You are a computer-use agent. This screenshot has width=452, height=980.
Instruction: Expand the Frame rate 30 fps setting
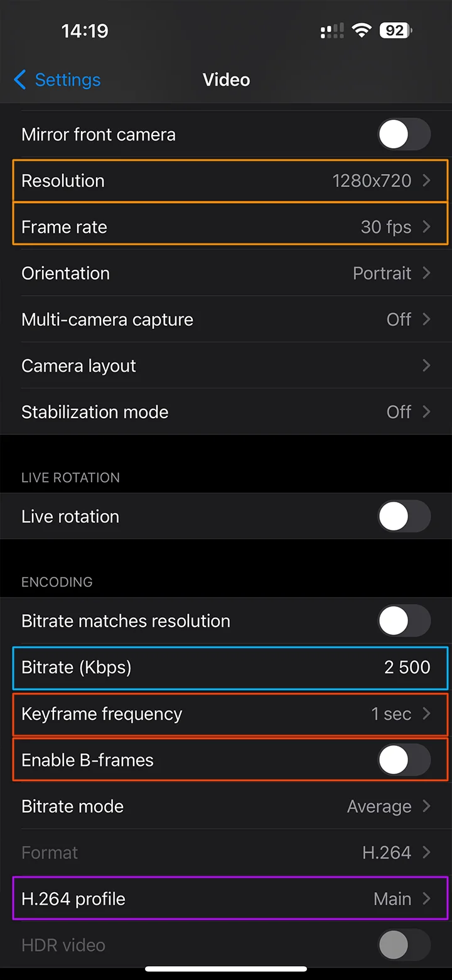tap(230, 227)
